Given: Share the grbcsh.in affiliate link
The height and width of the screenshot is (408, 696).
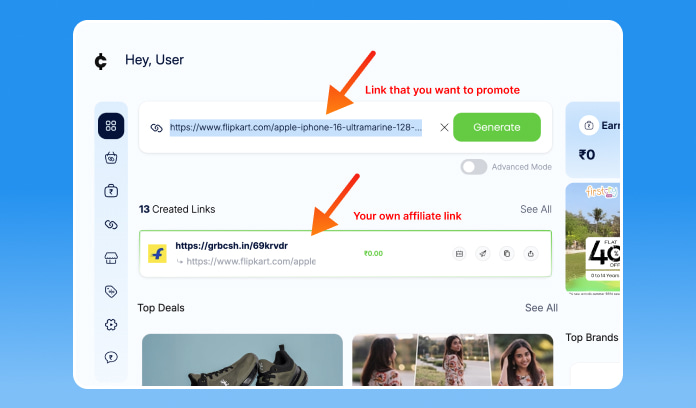Looking at the screenshot, I should (530, 254).
